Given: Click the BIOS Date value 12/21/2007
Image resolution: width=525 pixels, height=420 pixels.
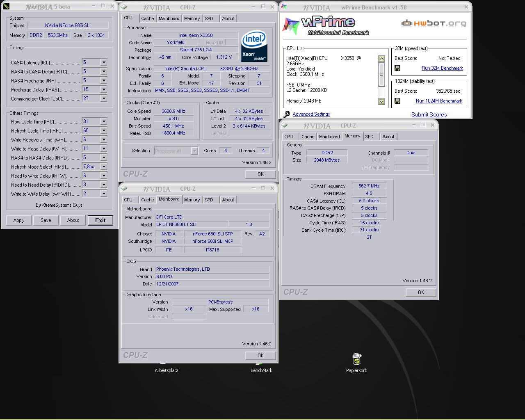Looking at the screenshot, I should point(212,284).
